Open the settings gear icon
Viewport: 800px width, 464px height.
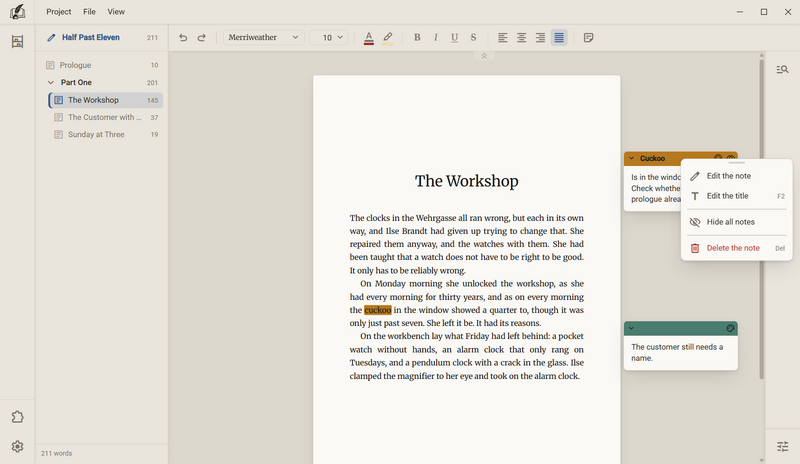coord(17,447)
